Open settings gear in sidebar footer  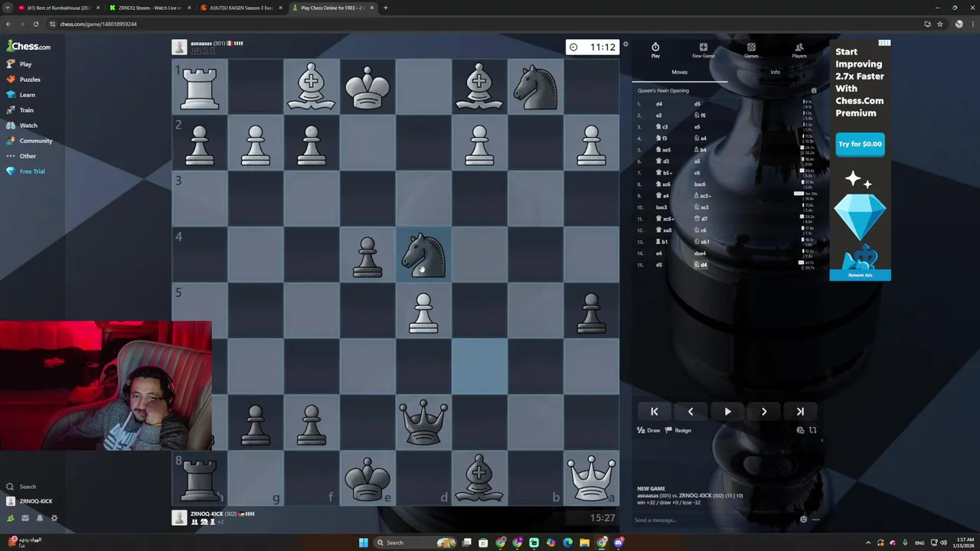point(54,518)
